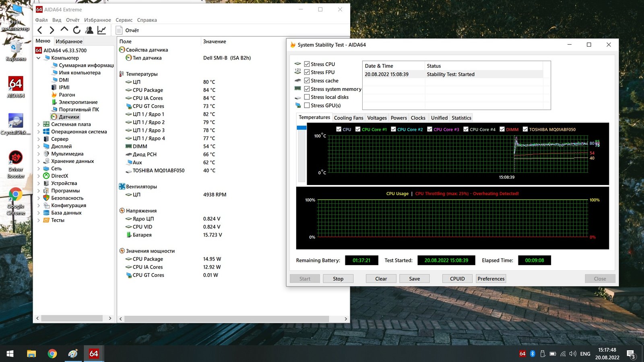Click ENG language indicator in taskbar

click(585, 354)
